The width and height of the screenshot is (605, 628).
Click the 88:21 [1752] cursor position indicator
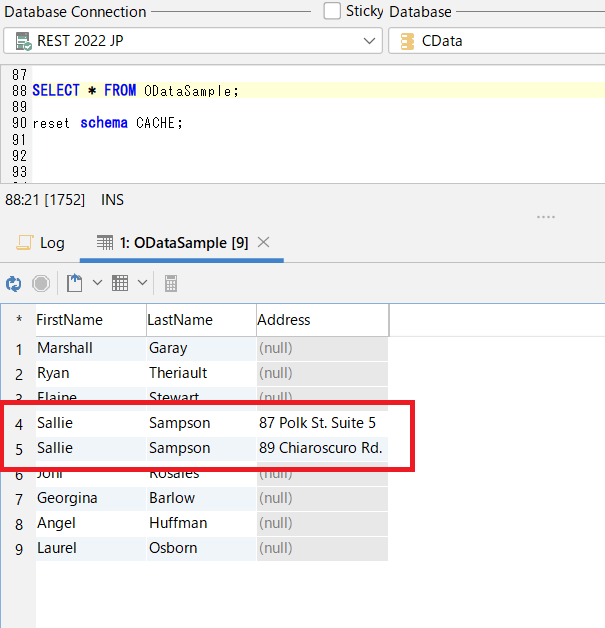coord(45,200)
